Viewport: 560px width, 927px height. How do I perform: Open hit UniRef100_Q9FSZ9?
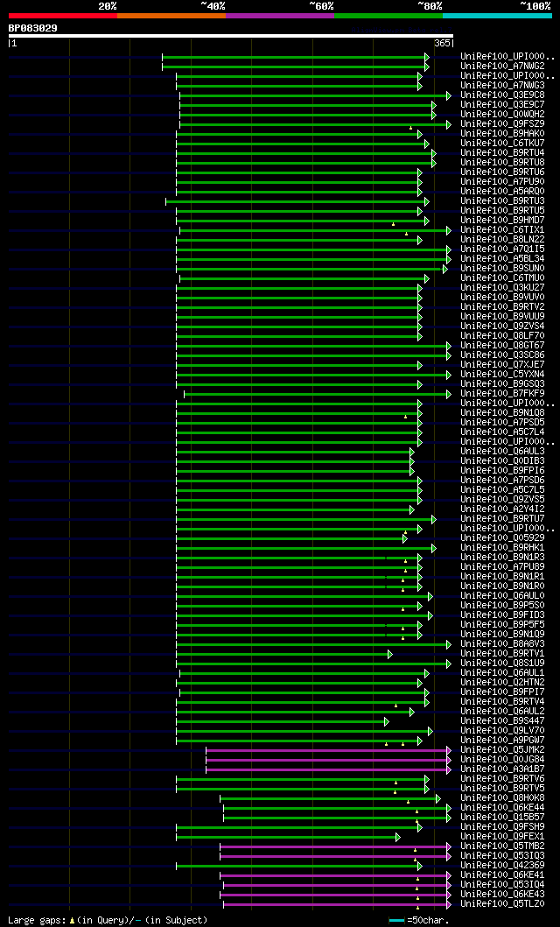tap(503, 124)
